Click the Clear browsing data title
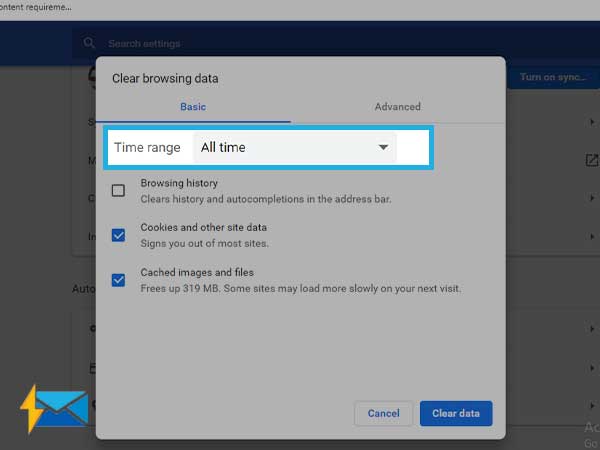Screen dimensions: 600x450 (165, 78)
